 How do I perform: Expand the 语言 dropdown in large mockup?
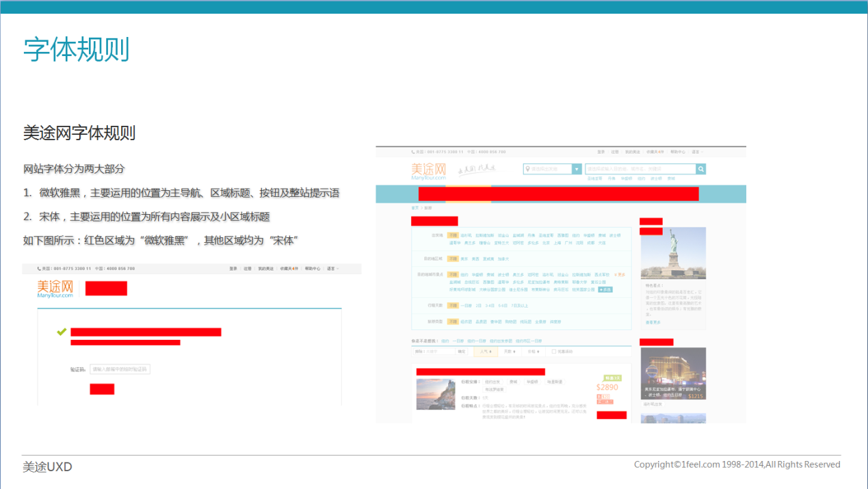click(x=698, y=152)
